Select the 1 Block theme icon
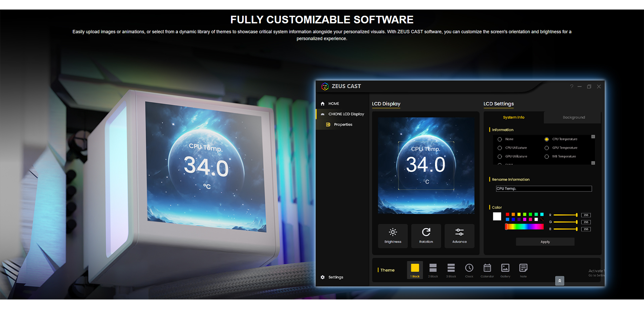644x309 pixels. [x=415, y=270]
